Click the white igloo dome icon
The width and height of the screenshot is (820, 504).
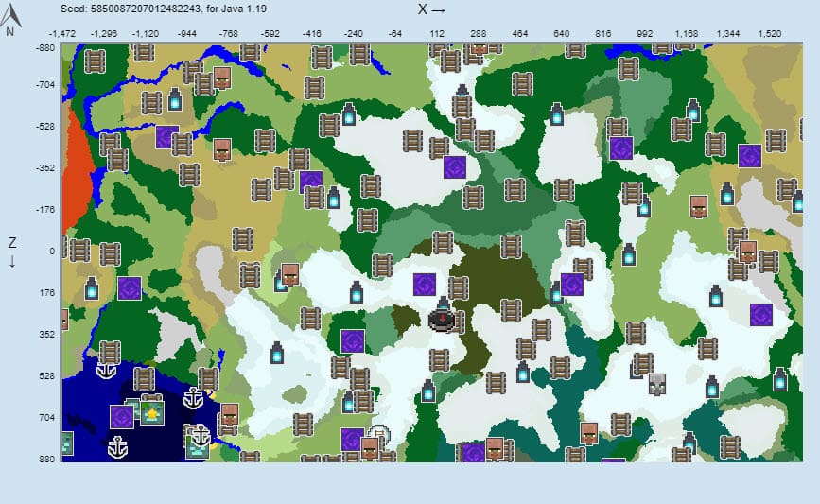point(380,432)
